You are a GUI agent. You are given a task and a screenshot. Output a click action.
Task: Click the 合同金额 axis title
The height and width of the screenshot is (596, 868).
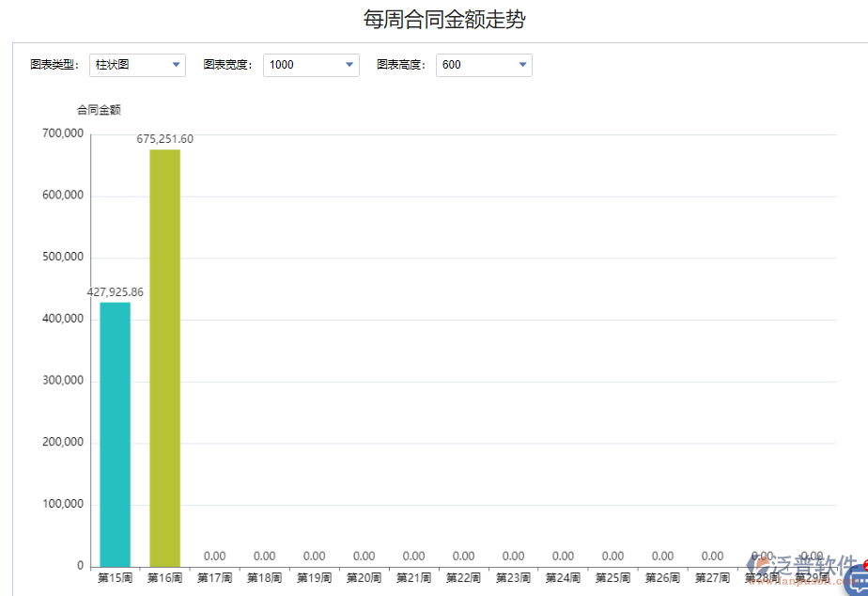point(98,109)
